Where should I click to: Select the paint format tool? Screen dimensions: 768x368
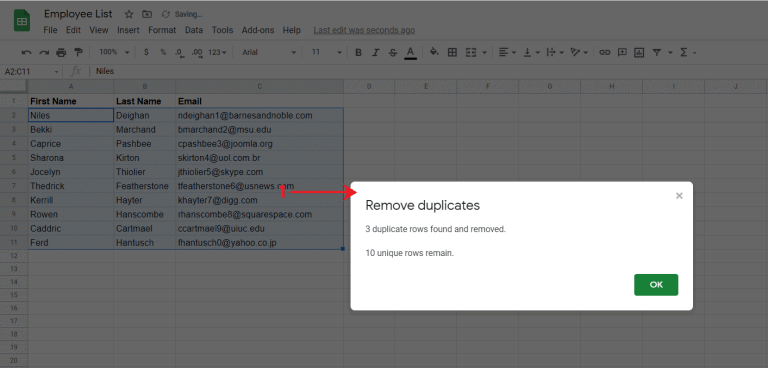click(x=78, y=52)
